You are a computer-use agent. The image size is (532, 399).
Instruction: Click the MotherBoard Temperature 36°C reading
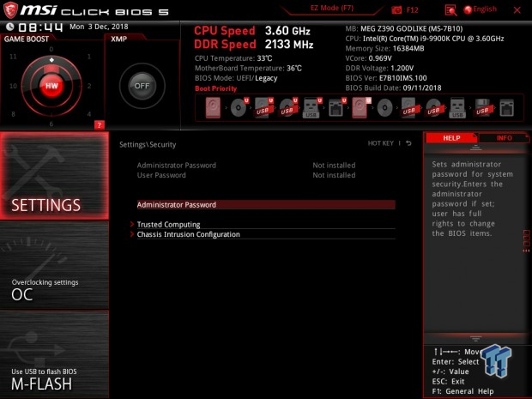[248, 68]
